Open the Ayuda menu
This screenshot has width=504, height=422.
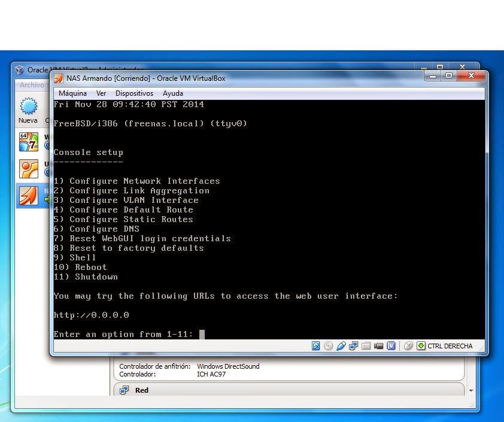pos(173,93)
